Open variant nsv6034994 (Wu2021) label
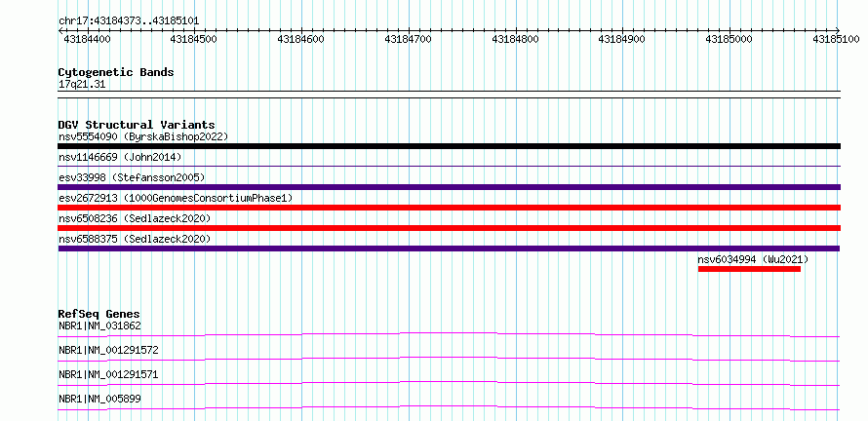Image resolution: width=868 pixels, height=421 pixels. pos(753,259)
